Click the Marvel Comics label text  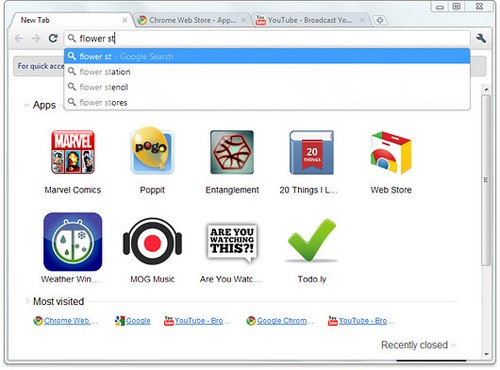click(x=73, y=190)
